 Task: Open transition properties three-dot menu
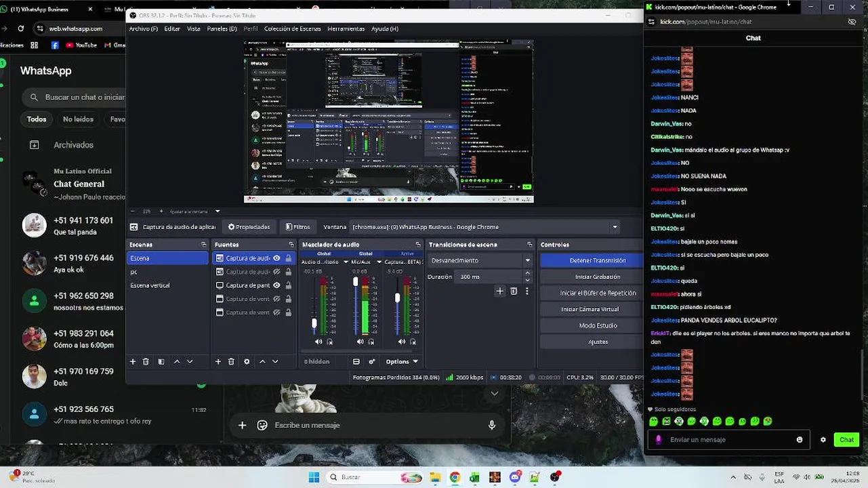(526, 291)
